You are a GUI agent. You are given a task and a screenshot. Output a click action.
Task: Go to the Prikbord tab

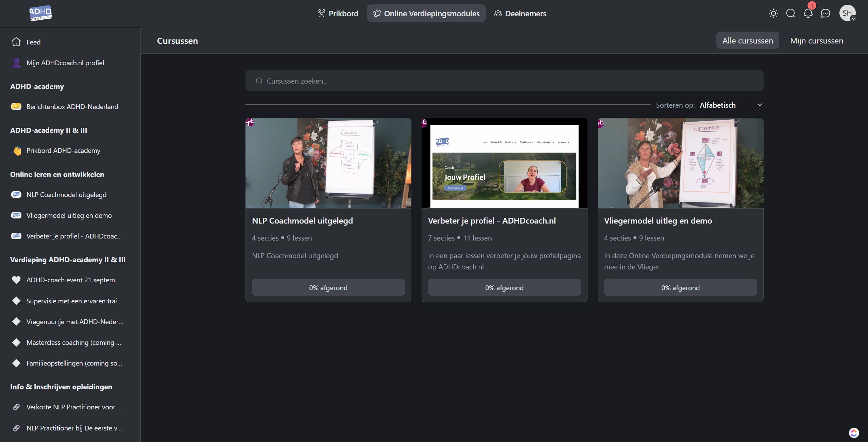coord(338,13)
